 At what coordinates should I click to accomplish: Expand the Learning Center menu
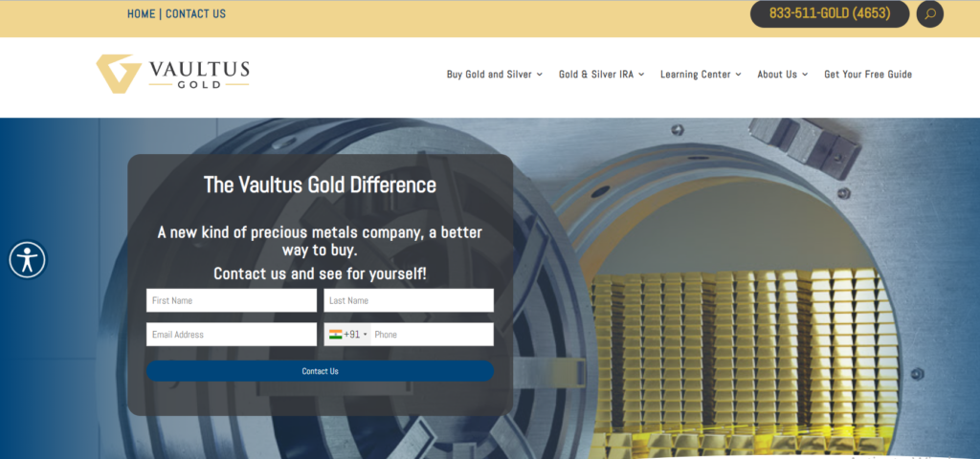point(701,75)
